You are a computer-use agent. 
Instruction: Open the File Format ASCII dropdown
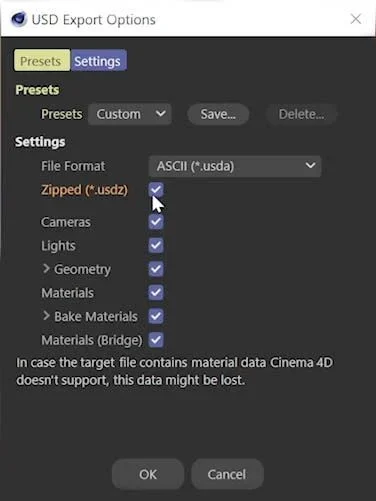235,166
